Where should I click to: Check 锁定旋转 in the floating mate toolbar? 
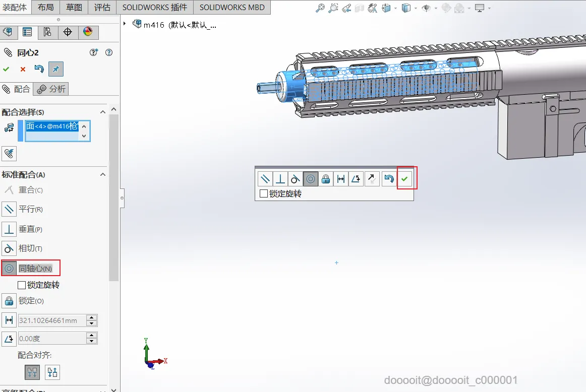(263, 193)
